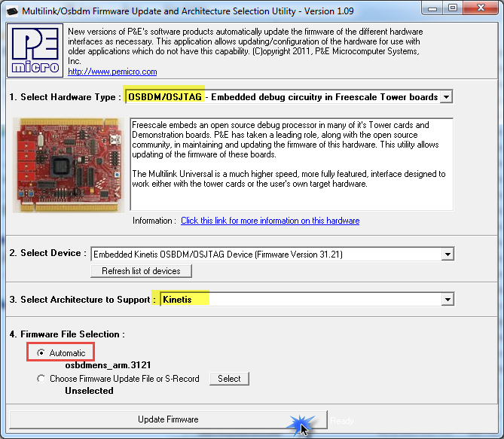Close the firmware utility window

[x=481, y=8]
